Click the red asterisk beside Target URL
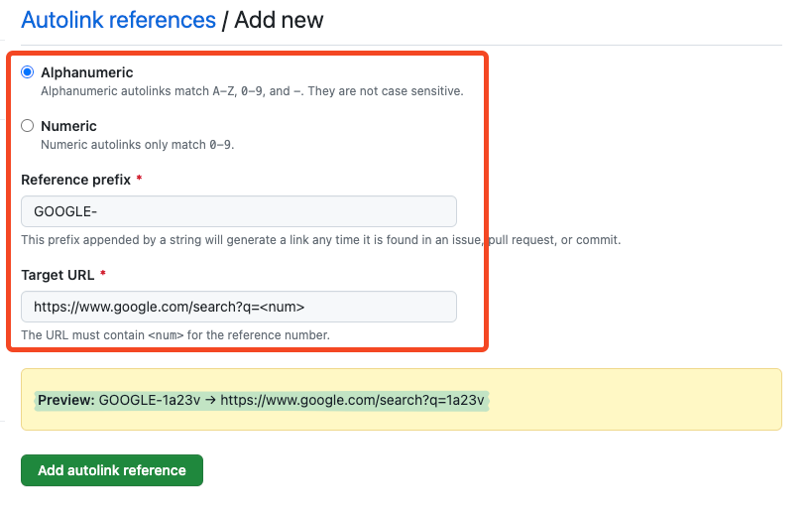This screenshot has height=512, width=812. (x=102, y=274)
